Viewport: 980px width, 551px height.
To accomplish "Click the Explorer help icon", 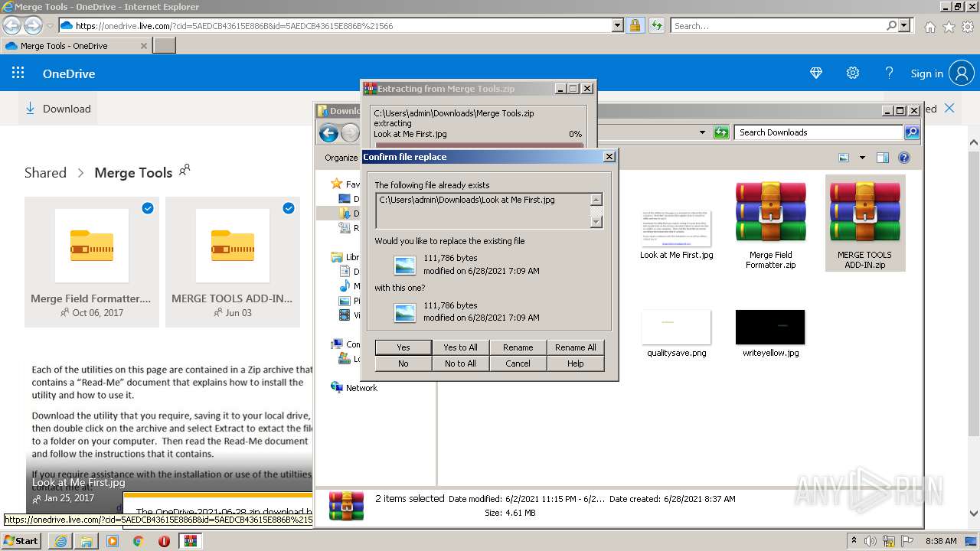I will pos(904,158).
